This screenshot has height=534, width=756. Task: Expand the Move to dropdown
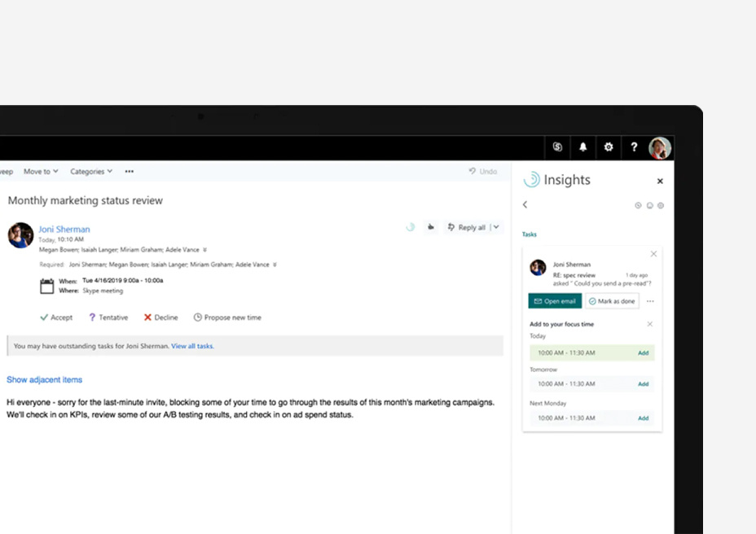pos(41,172)
